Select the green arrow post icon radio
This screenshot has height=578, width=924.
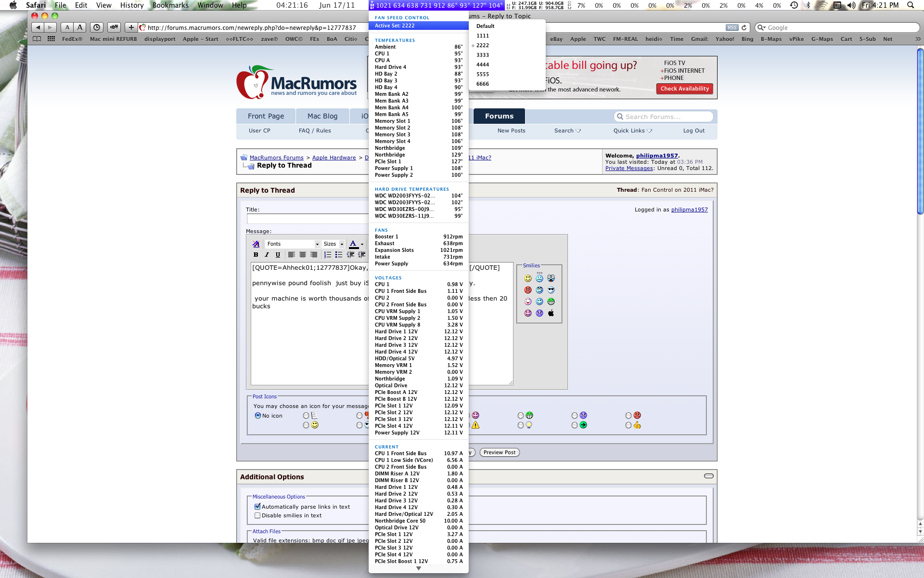[x=575, y=425]
